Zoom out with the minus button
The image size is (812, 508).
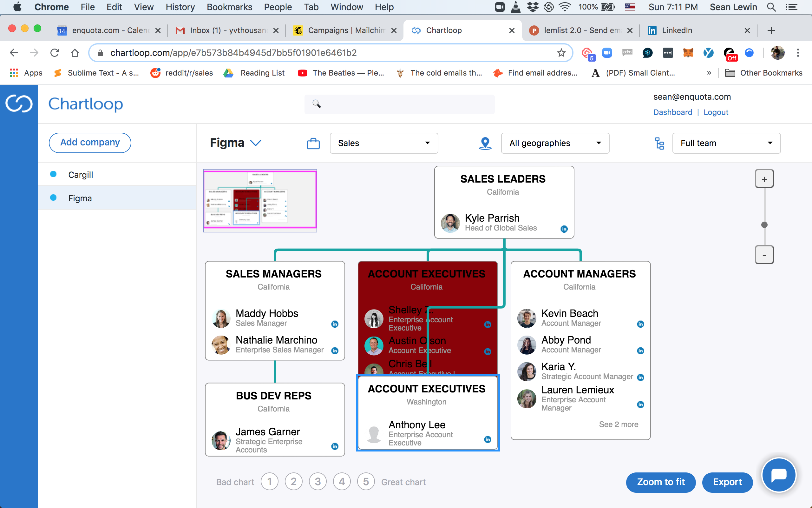coord(764,255)
